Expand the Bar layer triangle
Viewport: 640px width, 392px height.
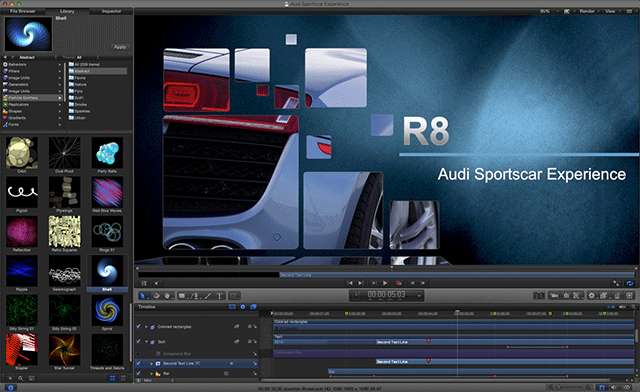coord(152,373)
